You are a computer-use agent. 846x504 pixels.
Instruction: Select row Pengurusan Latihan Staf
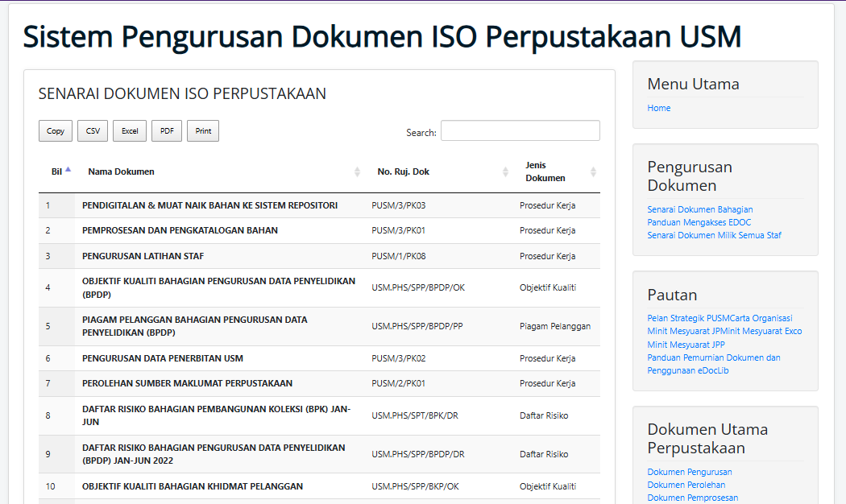pyautogui.click(x=143, y=256)
